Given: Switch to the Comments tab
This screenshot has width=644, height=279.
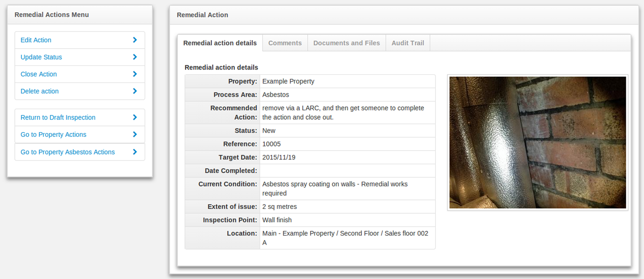Looking at the screenshot, I should coord(285,43).
